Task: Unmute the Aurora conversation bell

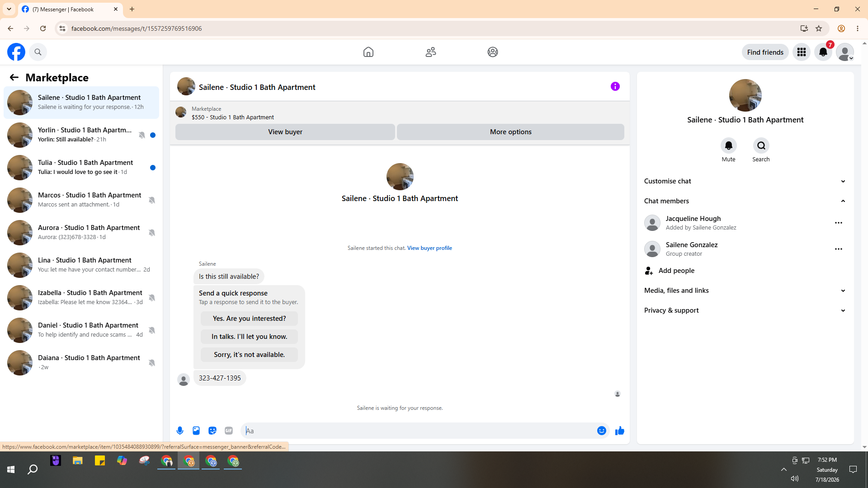Action: pos(152,233)
